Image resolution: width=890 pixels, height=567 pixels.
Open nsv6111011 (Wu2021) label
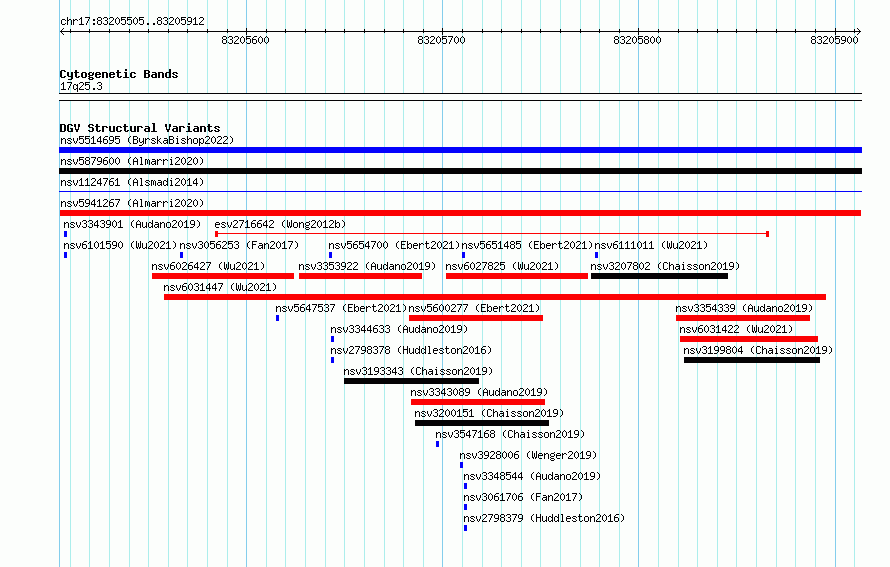point(652,245)
